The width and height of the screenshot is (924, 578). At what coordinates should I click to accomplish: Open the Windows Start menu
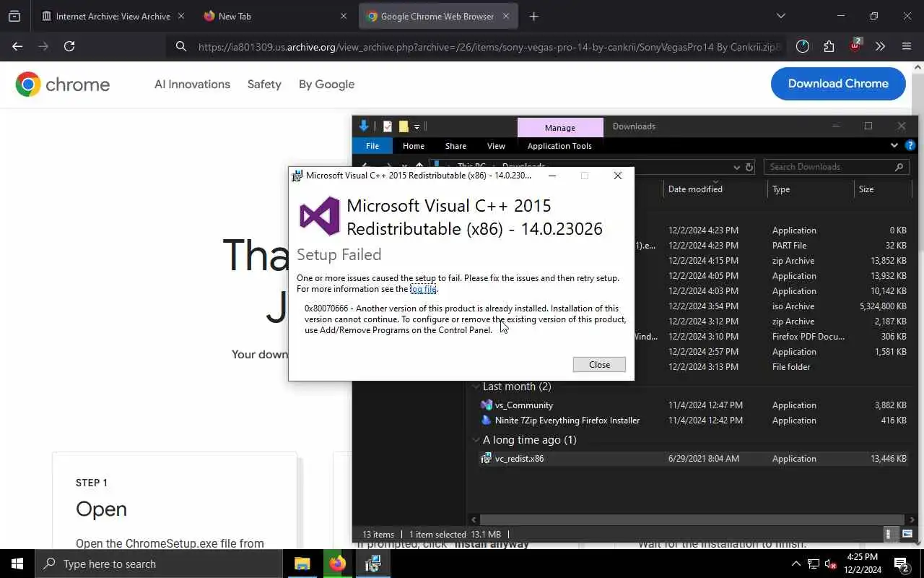[17, 564]
